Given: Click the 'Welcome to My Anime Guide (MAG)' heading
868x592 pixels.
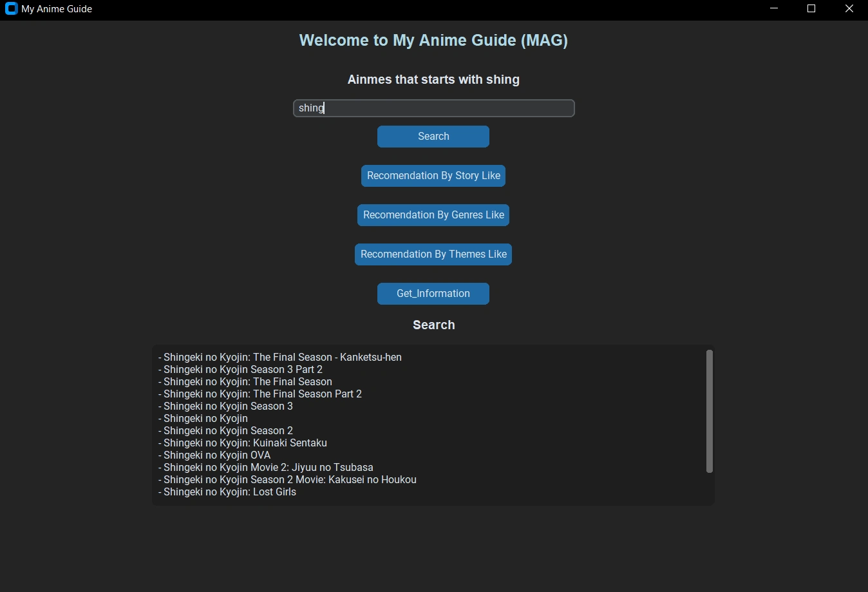Looking at the screenshot, I should (433, 40).
